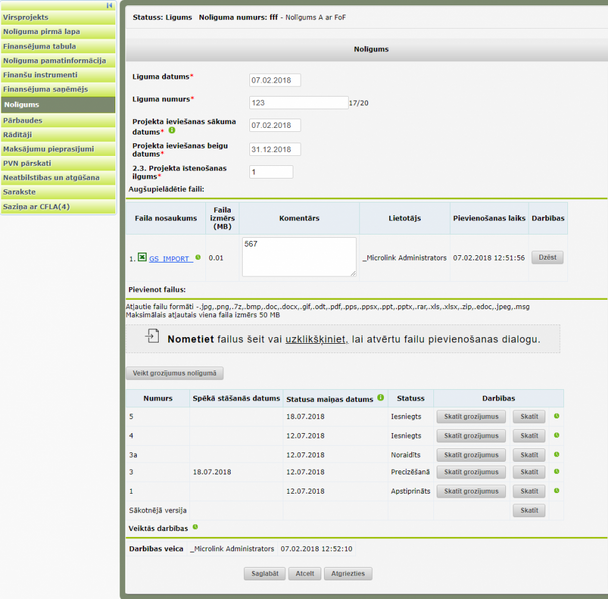Click the Dzēst button for uploaded file

547,257
